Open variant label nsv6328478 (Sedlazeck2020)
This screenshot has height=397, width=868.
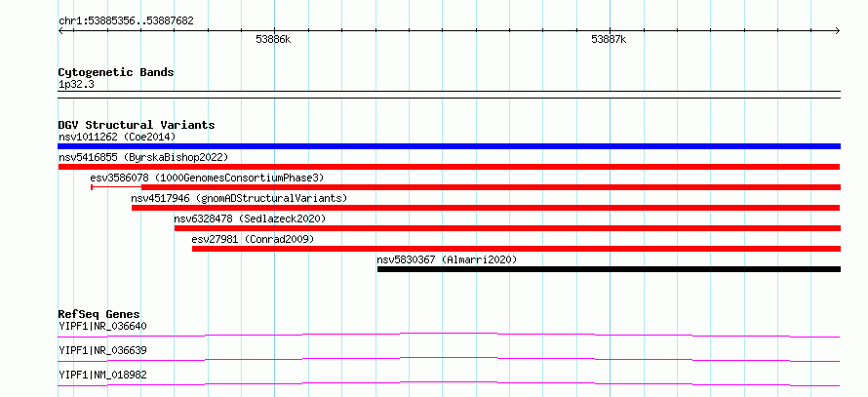tap(250, 218)
